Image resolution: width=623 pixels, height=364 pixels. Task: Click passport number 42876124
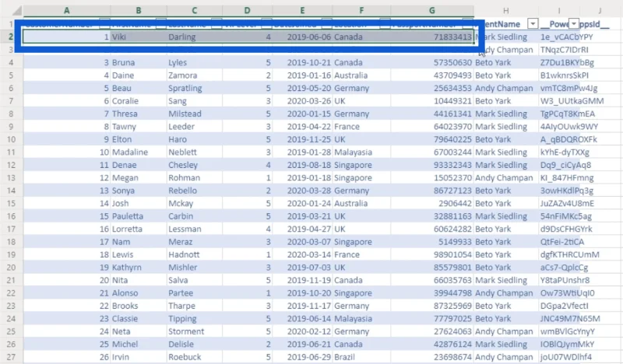[432, 344]
